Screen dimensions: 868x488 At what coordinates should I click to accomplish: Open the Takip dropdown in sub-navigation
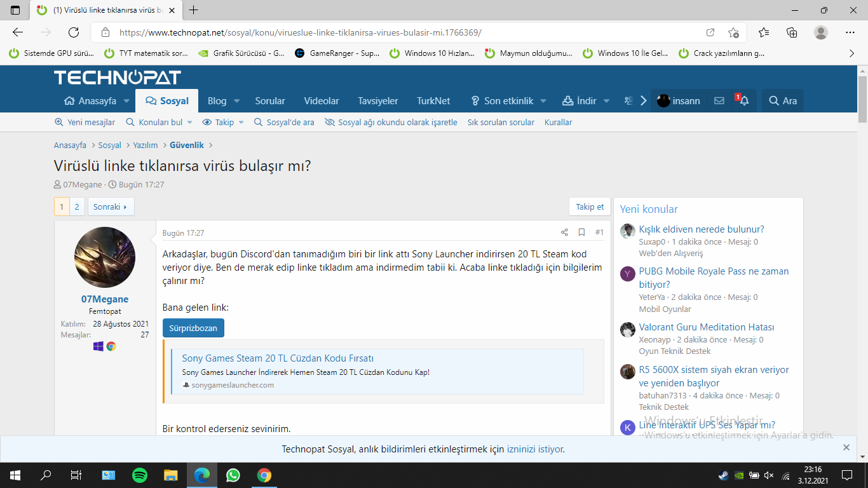click(x=223, y=122)
